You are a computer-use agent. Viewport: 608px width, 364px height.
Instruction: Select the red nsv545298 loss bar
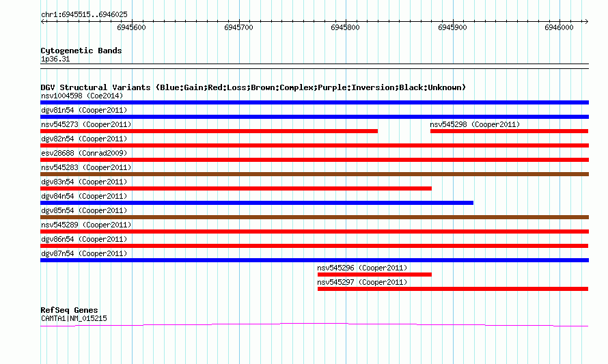click(509, 131)
